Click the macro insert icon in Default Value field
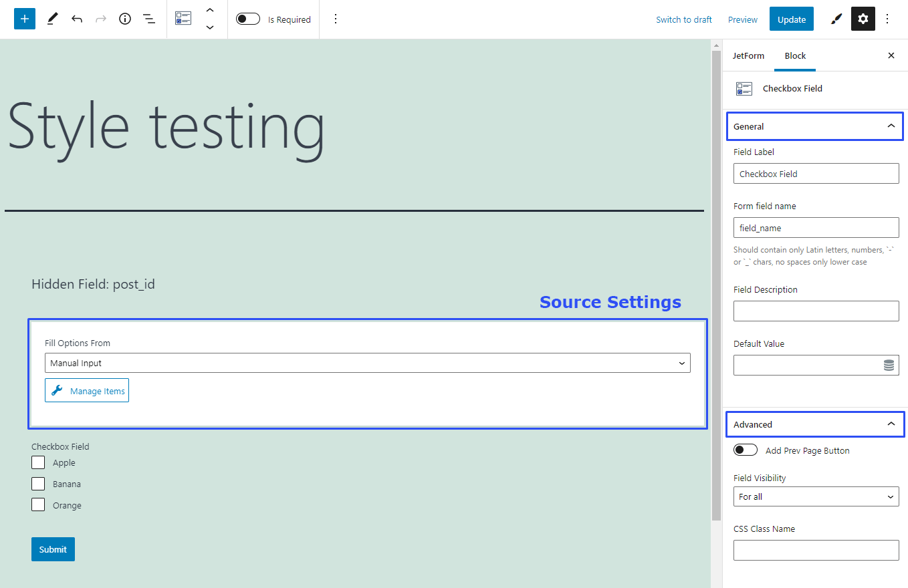Image resolution: width=908 pixels, height=588 pixels. [x=889, y=365]
